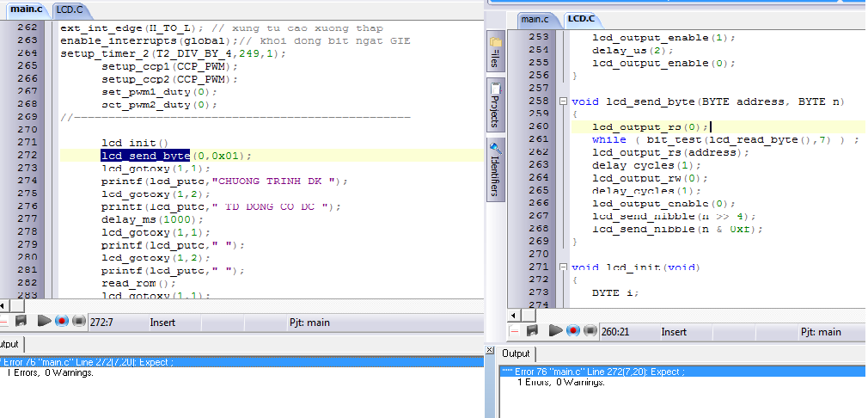Click line number 272 in left gutter
This screenshot has width=868, height=418.
(x=28, y=155)
